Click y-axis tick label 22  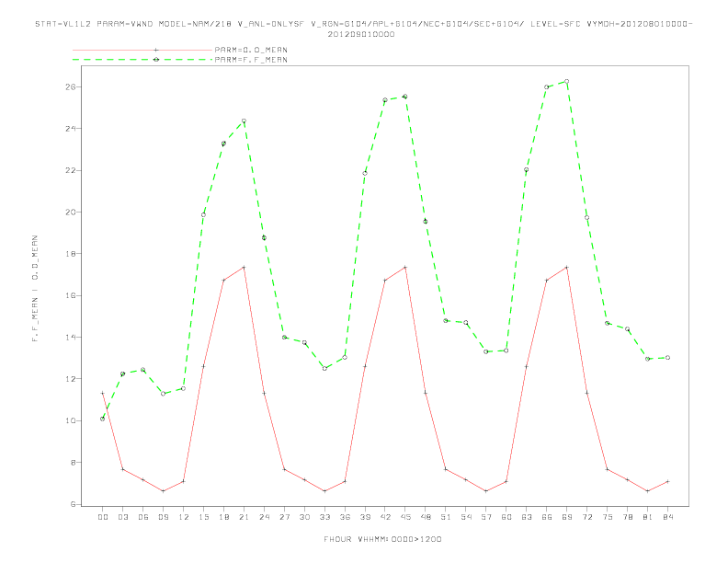click(70, 170)
